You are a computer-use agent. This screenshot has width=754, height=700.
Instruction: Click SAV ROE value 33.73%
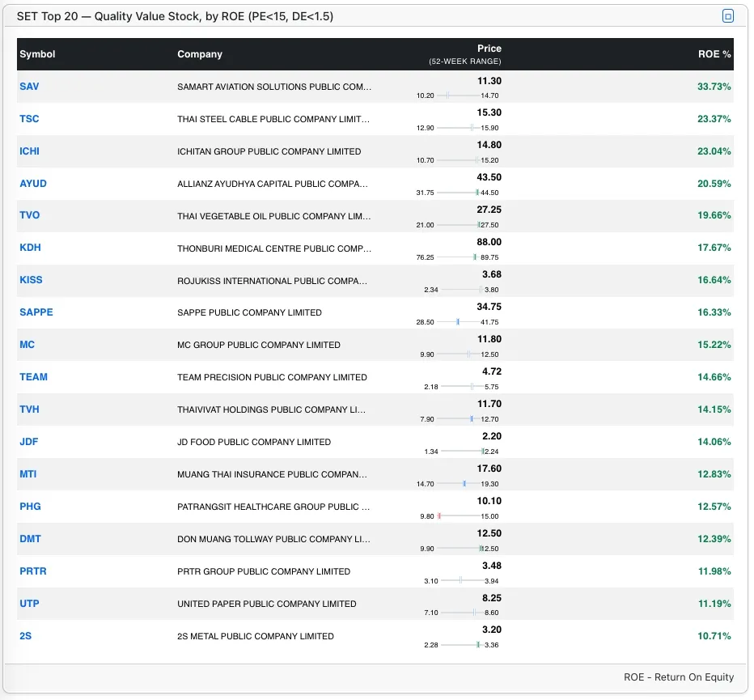pos(714,87)
